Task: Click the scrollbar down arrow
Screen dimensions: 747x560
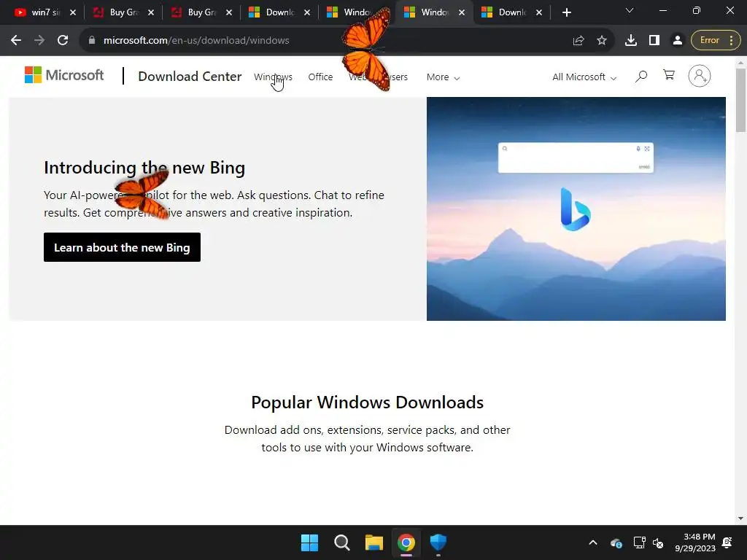Action: 740,518
